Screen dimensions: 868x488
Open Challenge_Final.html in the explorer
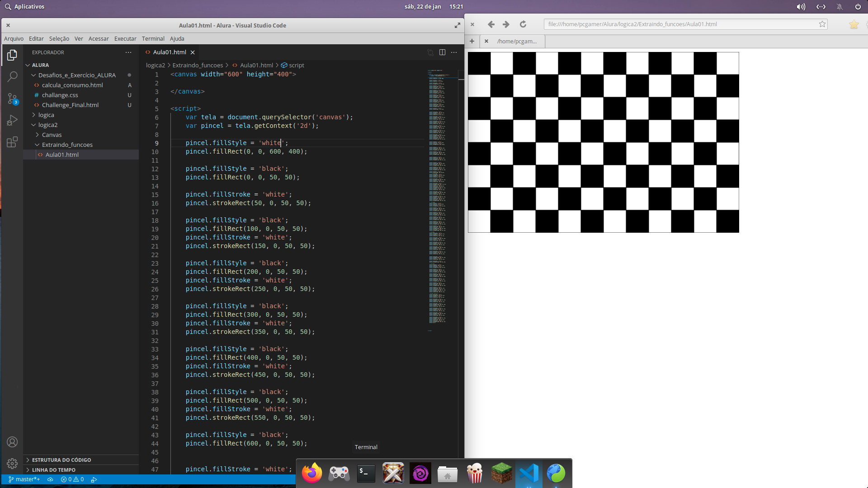coord(70,105)
